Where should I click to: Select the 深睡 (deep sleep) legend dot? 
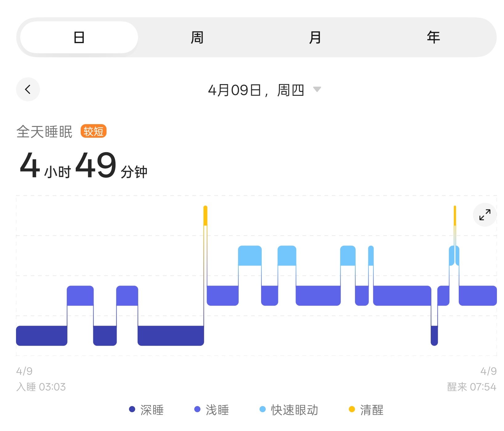(x=132, y=410)
